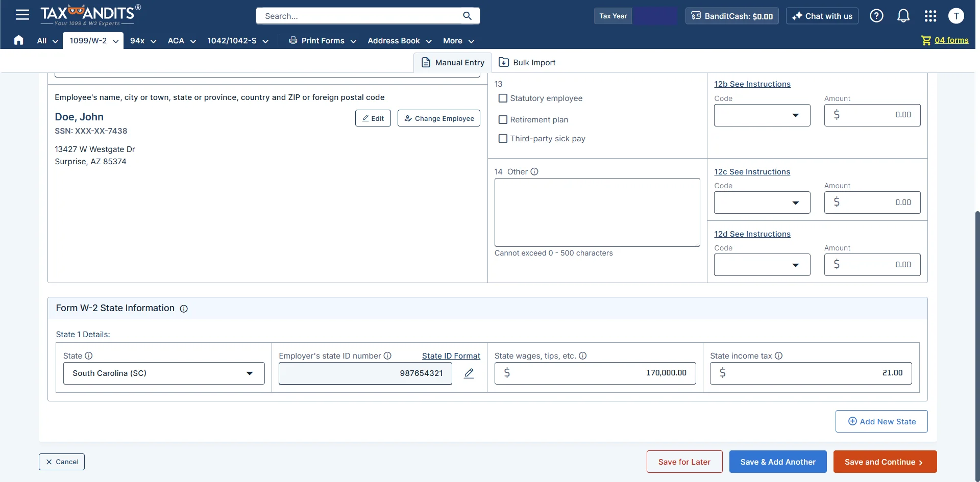Open the hamburger menu icon
The image size is (980, 482).
coord(22,15)
